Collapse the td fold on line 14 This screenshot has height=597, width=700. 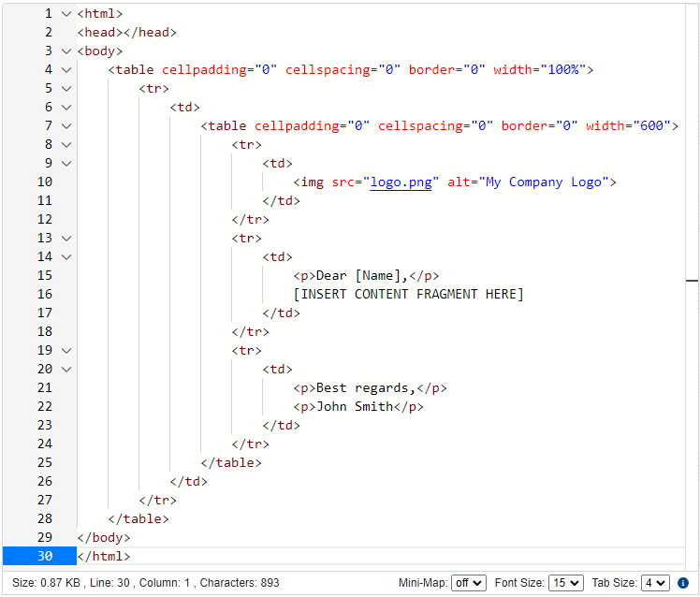coord(66,257)
